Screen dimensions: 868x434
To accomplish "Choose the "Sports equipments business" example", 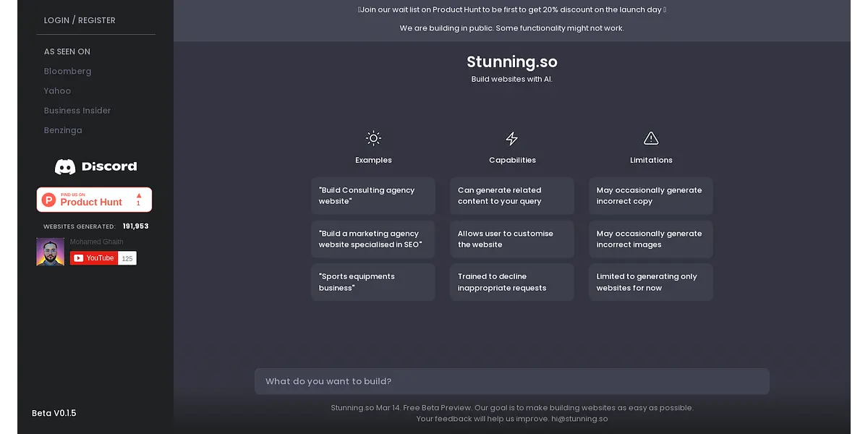I will click(373, 282).
